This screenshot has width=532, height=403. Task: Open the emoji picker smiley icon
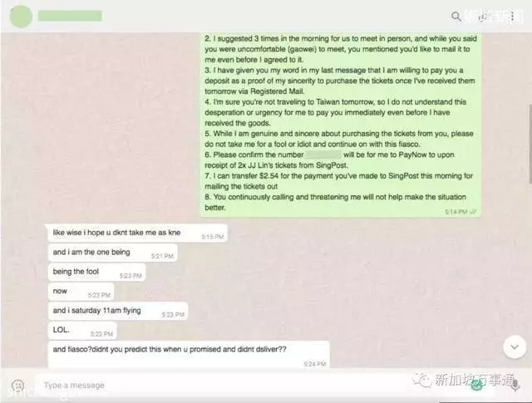(x=17, y=386)
